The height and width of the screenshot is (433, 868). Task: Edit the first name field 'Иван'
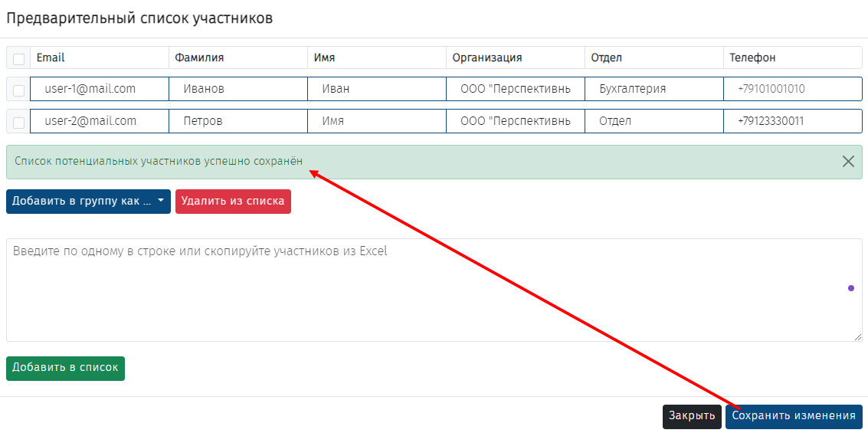376,89
